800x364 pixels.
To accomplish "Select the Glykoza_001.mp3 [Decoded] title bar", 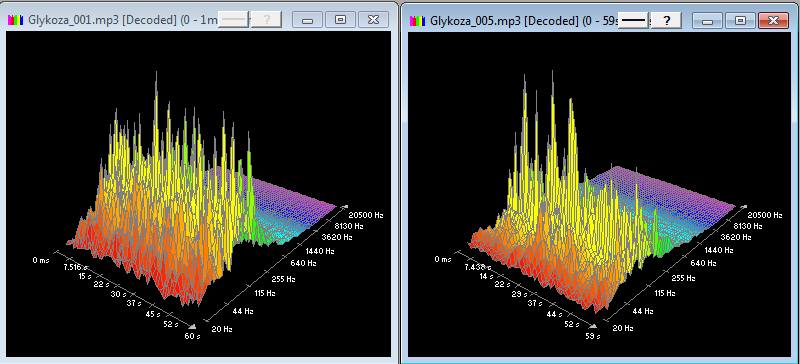I will click(x=122, y=20).
